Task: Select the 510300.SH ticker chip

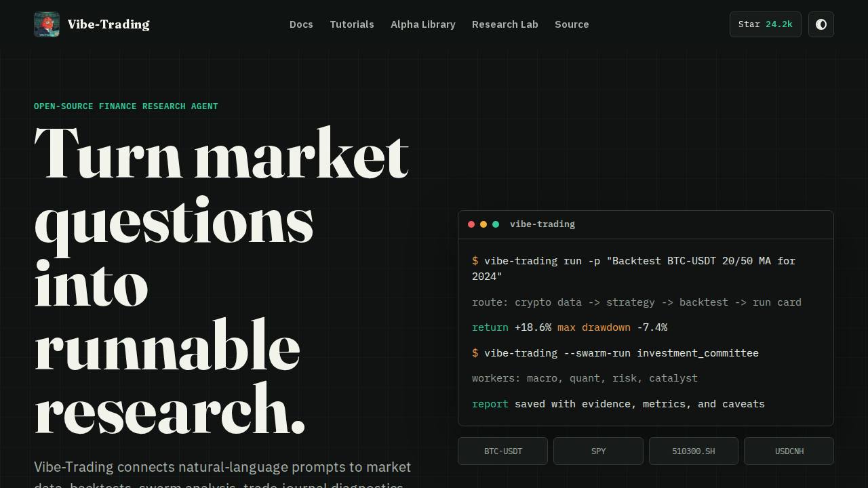Action: 694,451
